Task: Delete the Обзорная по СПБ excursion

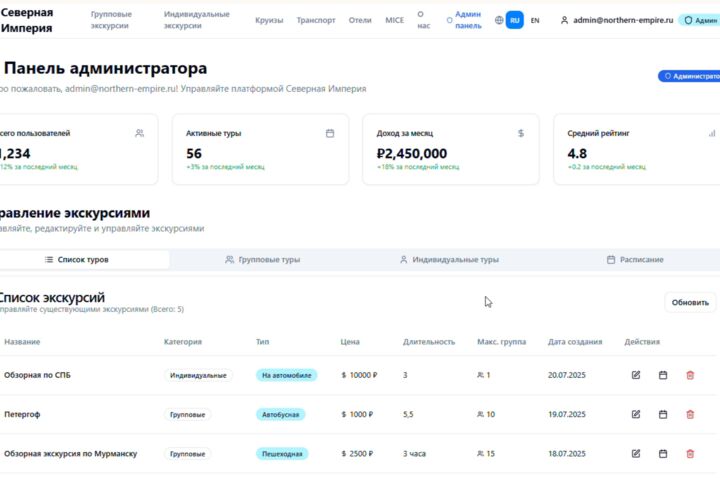Action: click(690, 375)
